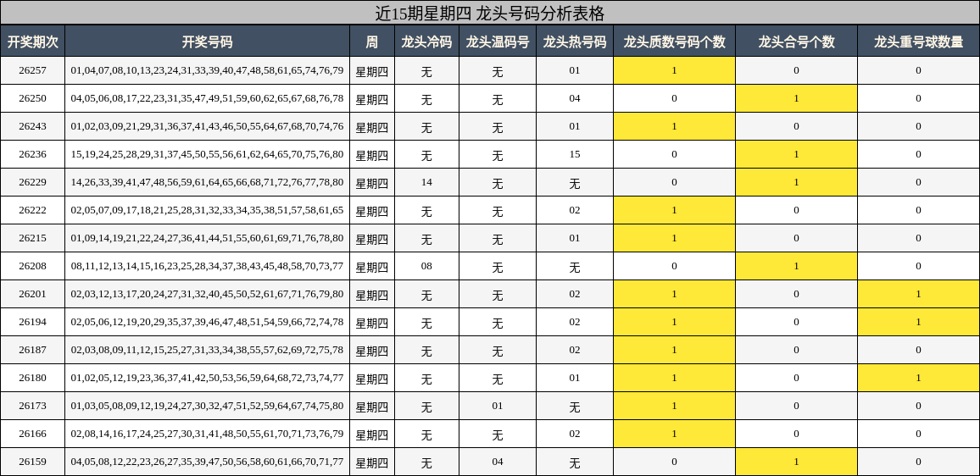
Task: Select the 开奖期次 column header
Action: pyautogui.click(x=32, y=42)
